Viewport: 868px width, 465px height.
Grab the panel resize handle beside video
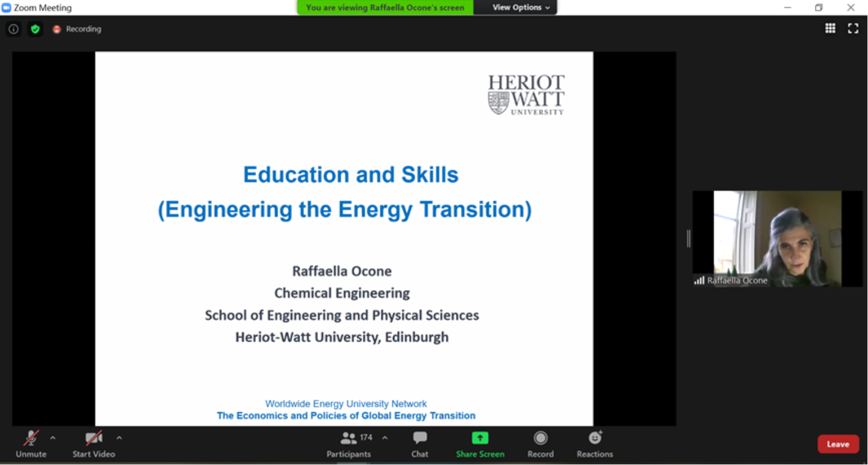pos(688,239)
